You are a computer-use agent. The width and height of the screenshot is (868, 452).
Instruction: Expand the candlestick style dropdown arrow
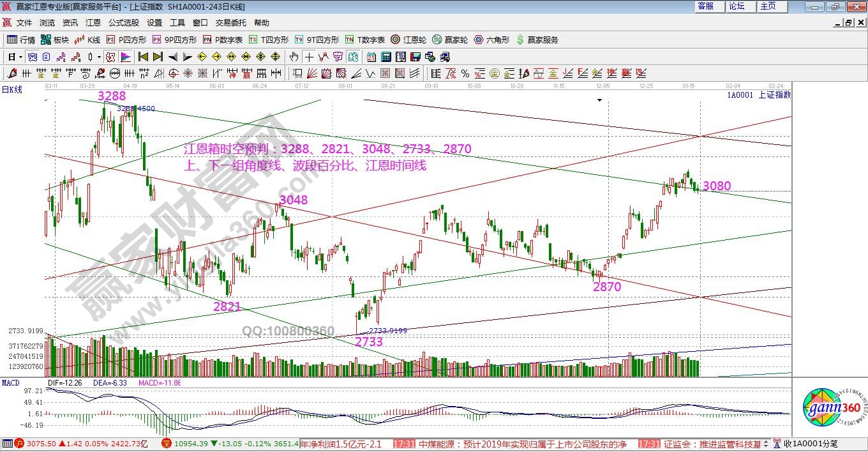pos(99,57)
